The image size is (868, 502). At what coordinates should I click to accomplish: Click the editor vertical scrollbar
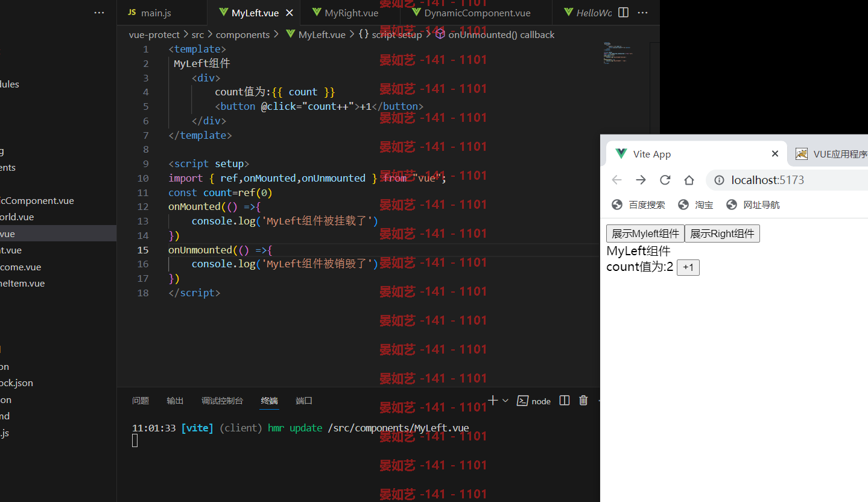654,214
